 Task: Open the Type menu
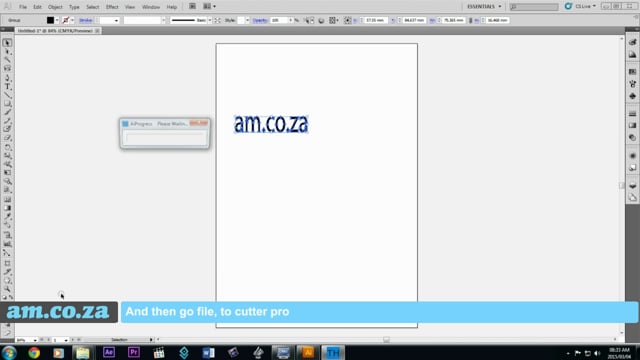[x=74, y=7]
